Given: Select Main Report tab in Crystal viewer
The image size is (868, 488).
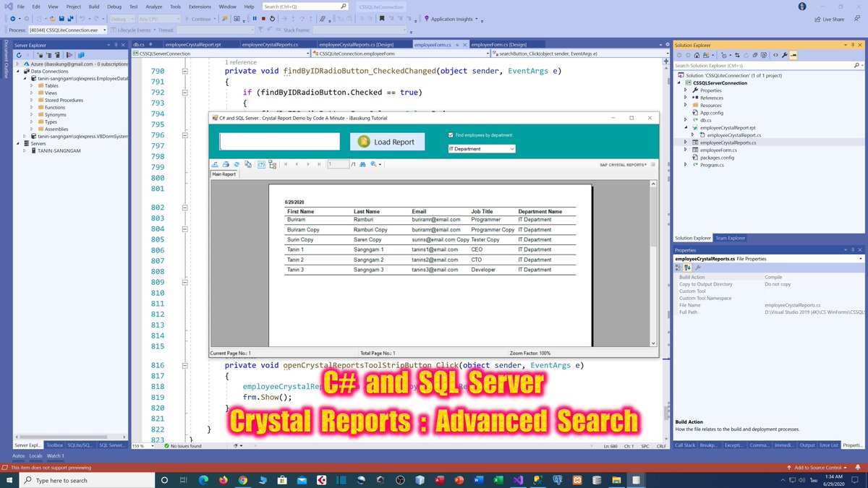Looking at the screenshot, I should click(x=224, y=174).
